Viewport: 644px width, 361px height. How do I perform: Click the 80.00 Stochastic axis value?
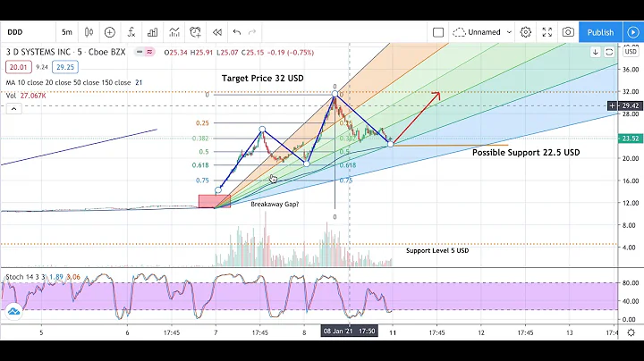click(631, 282)
